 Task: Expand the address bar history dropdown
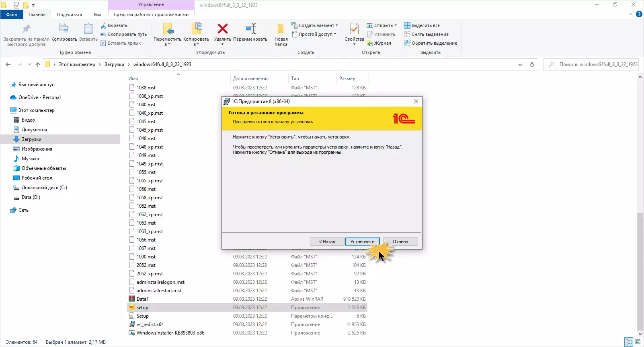(520, 64)
